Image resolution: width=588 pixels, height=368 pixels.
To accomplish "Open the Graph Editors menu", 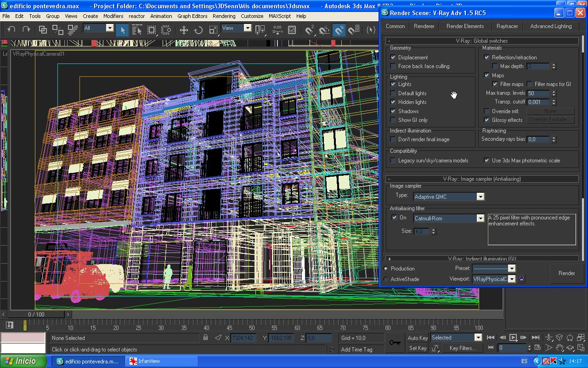I will coord(192,16).
